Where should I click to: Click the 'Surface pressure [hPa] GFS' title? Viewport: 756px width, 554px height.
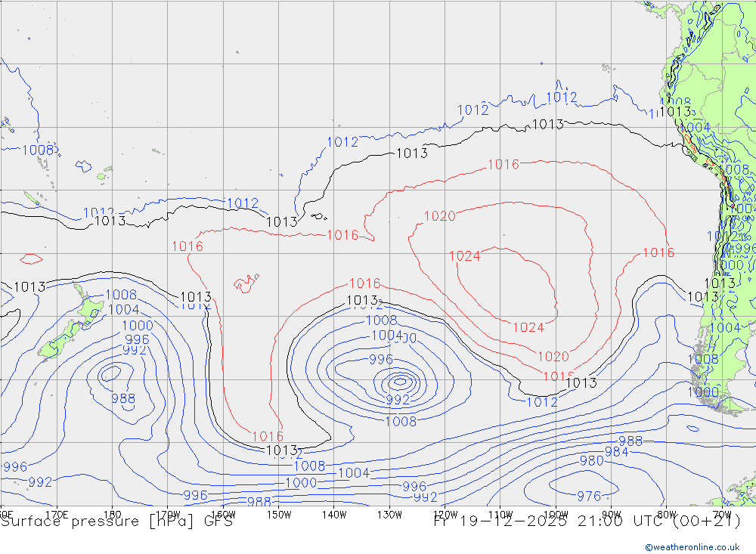coord(116,522)
